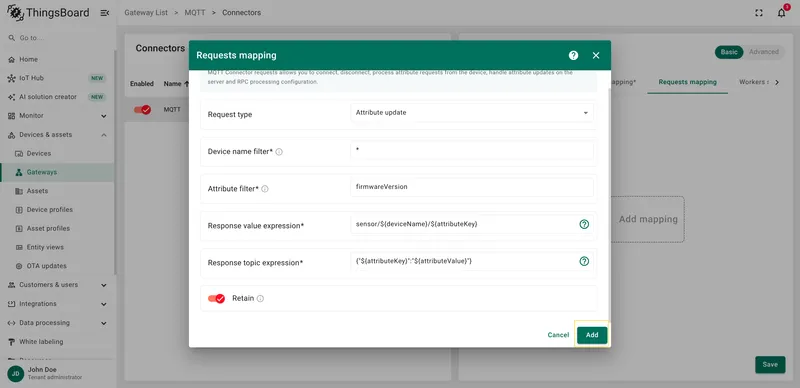800x388 pixels.
Task: Toggle fullscreen mode icon in top bar
Action: click(x=759, y=13)
